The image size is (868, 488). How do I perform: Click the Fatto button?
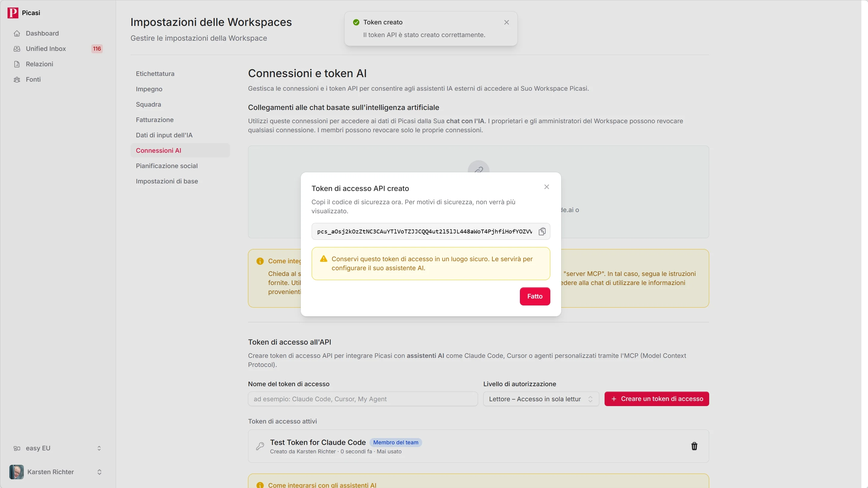[x=535, y=296]
